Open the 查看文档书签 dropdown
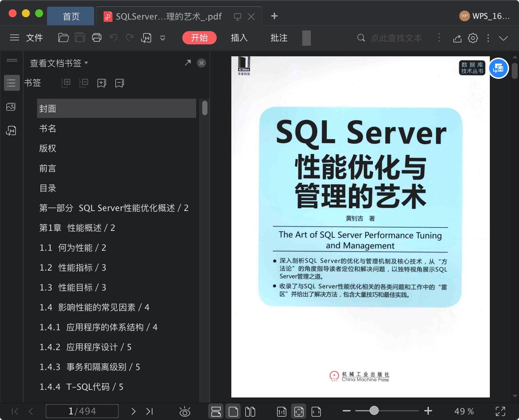Screen dimensions: 519x420 (59, 63)
